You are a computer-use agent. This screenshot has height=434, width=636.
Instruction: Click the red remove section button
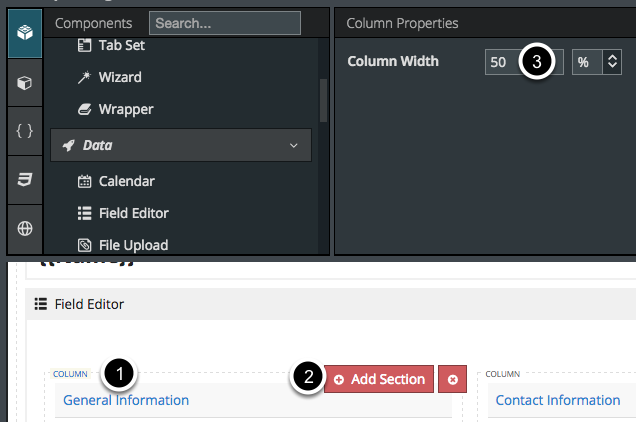(452, 379)
